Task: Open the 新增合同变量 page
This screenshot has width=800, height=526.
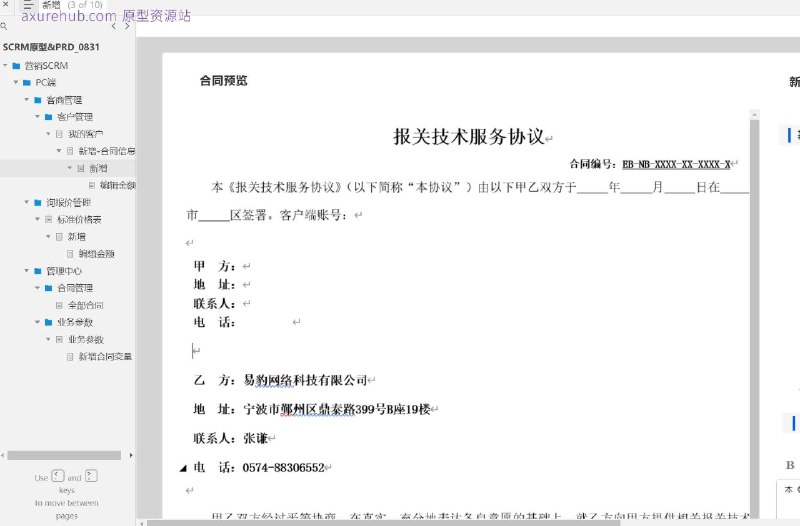Action: (105, 356)
